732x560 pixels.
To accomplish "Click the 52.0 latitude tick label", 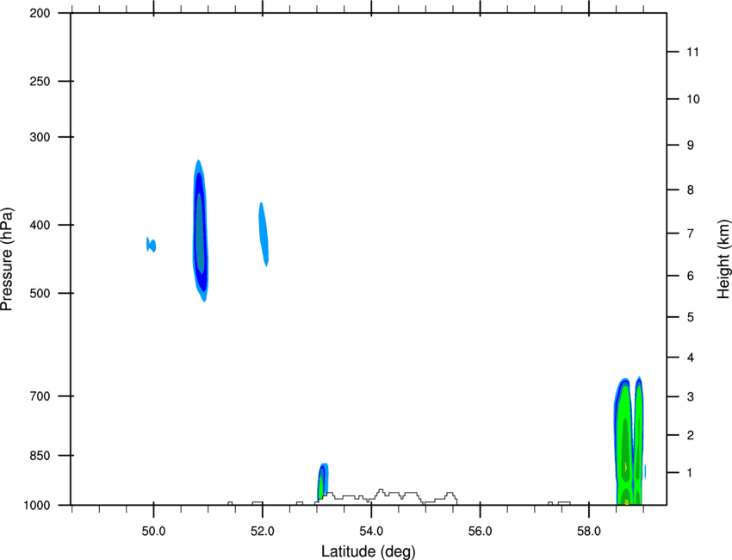I will click(263, 532).
